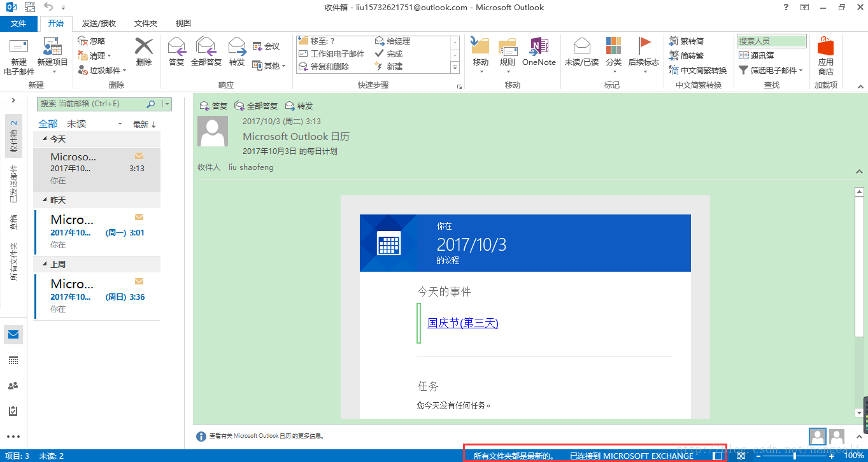Collapse the message header chevron

[x=858, y=171]
